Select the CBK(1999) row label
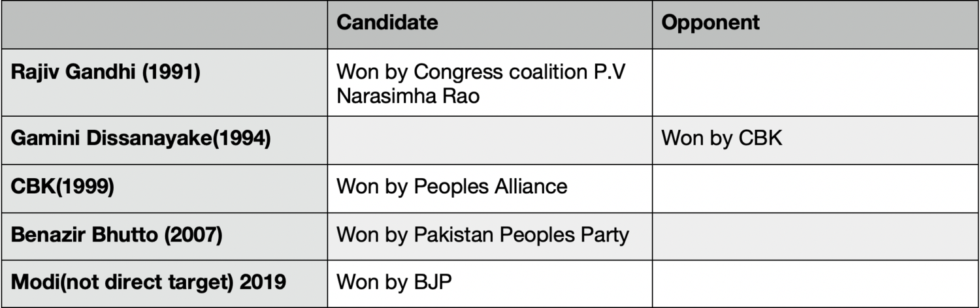The image size is (980, 308). tap(62, 187)
